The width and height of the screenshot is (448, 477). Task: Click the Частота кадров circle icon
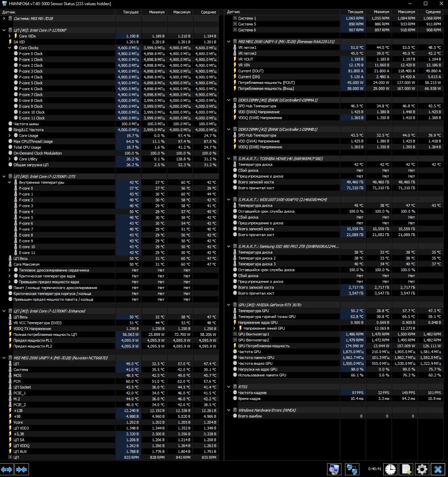[235, 393]
